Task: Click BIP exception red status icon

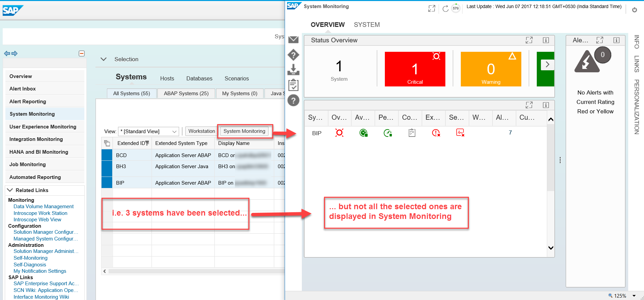Action: [x=436, y=133]
